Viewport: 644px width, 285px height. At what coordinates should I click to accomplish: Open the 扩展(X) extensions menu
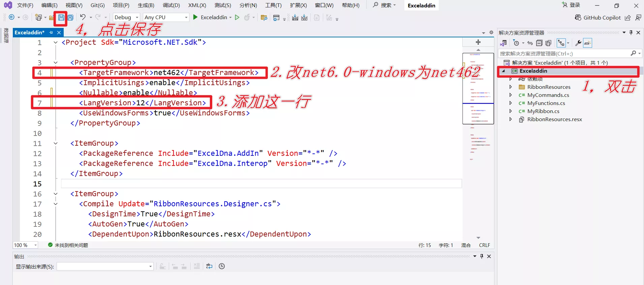tap(298, 5)
